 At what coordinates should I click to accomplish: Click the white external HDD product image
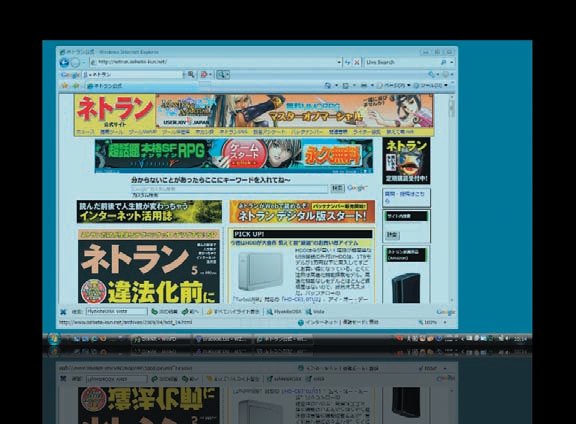[260, 271]
